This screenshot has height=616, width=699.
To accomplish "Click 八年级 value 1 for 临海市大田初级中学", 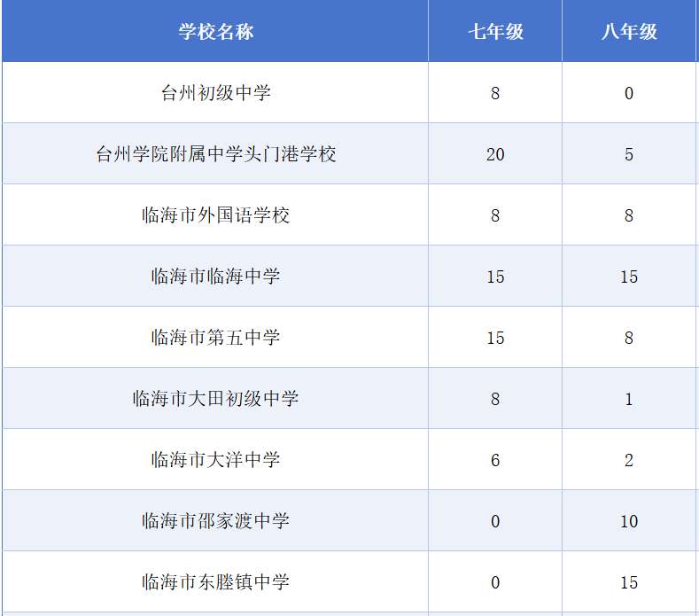I will [x=629, y=398].
